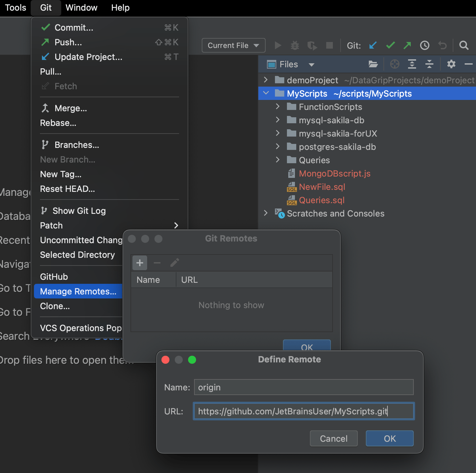Click the Git commit checkmark toolbar icon

[390, 45]
